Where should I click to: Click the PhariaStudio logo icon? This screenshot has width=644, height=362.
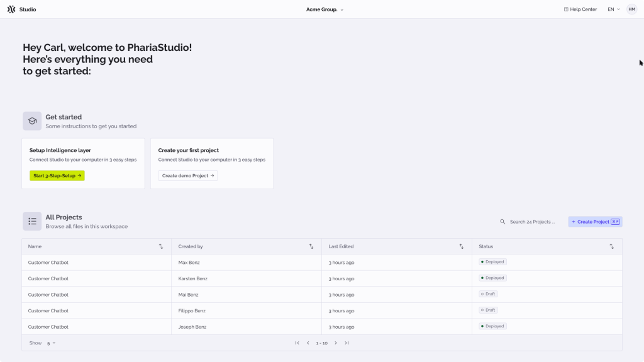pyautogui.click(x=11, y=9)
